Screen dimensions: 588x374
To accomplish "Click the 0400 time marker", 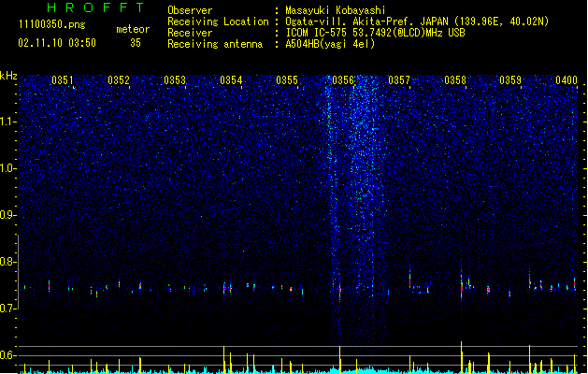I will click(x=566, y=80).
